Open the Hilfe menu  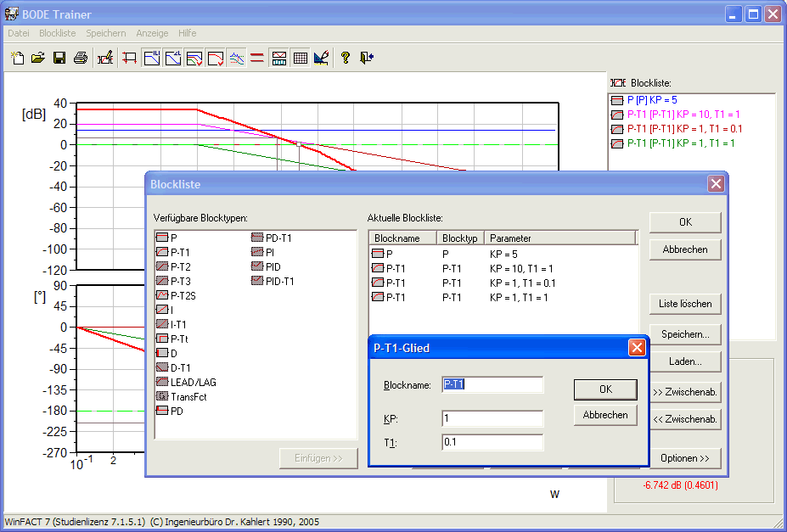tap(188, 33)
